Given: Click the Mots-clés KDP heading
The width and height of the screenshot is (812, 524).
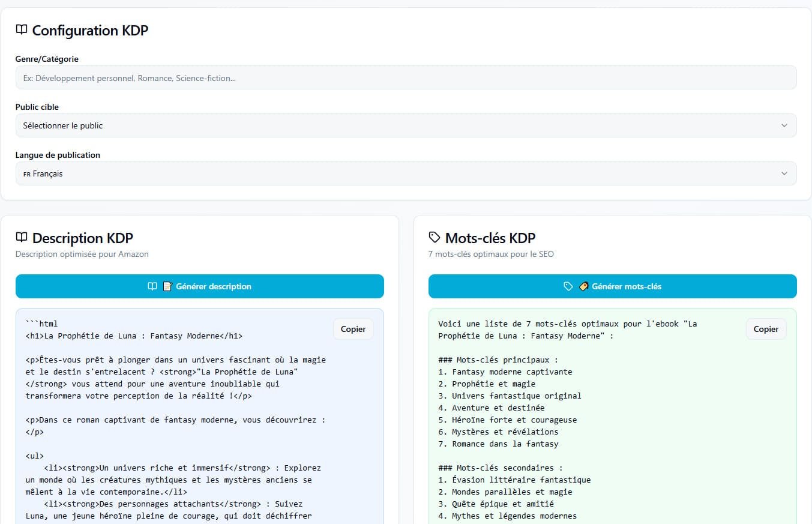Looking at the screenshot, I should pyautogui.click(x=490, y=238).
